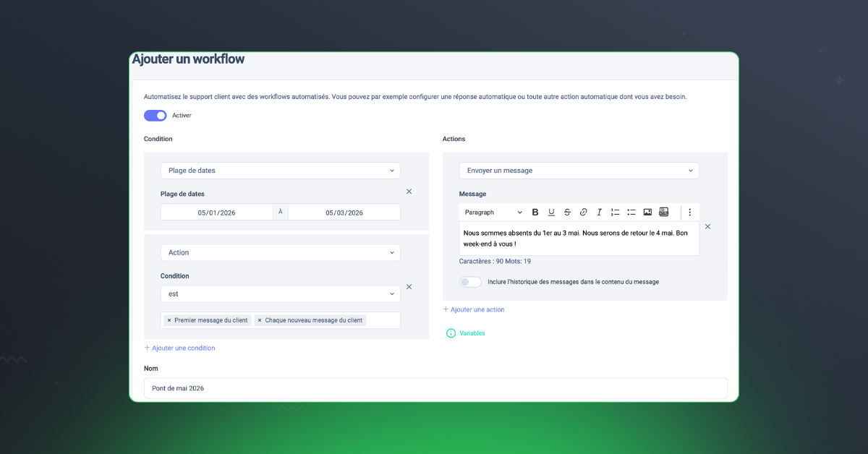Insert a link in the message
Screen dimensions: 868x454
click(584, 213)
